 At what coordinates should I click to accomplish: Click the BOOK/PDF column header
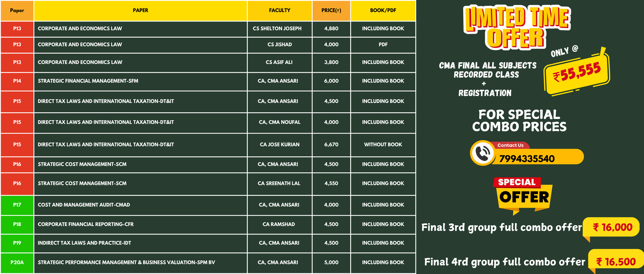point(383,10)
